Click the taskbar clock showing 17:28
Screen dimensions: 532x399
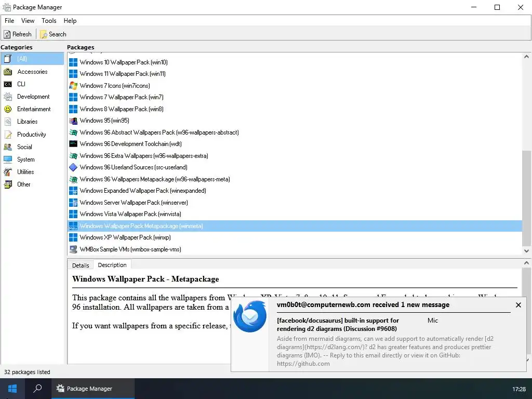[x=519, y=389]
